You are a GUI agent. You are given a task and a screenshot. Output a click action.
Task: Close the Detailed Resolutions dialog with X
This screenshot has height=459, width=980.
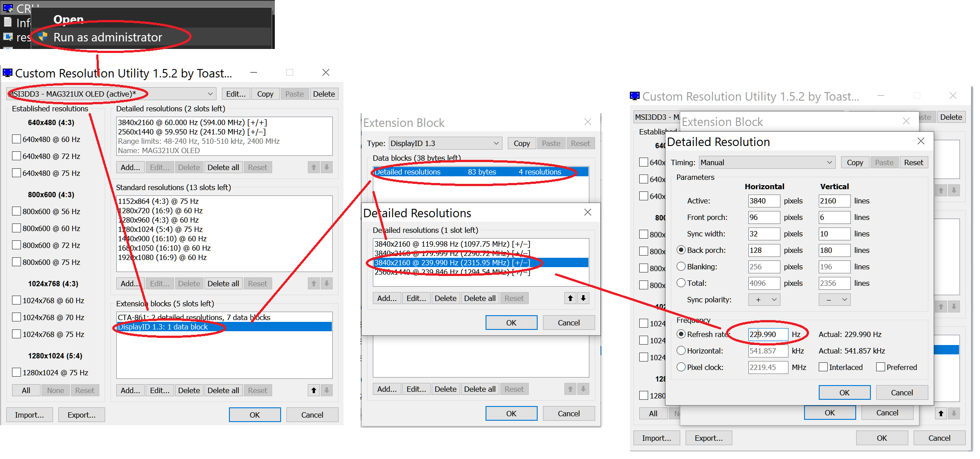pos(588,212)
